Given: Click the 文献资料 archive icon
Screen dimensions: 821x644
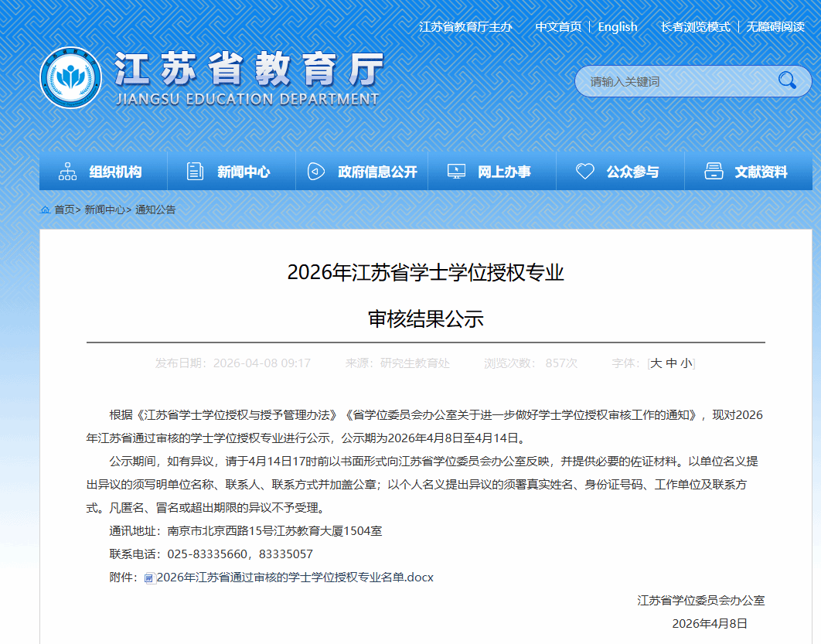Looking at the screenshot, I should tap(714, 172).
